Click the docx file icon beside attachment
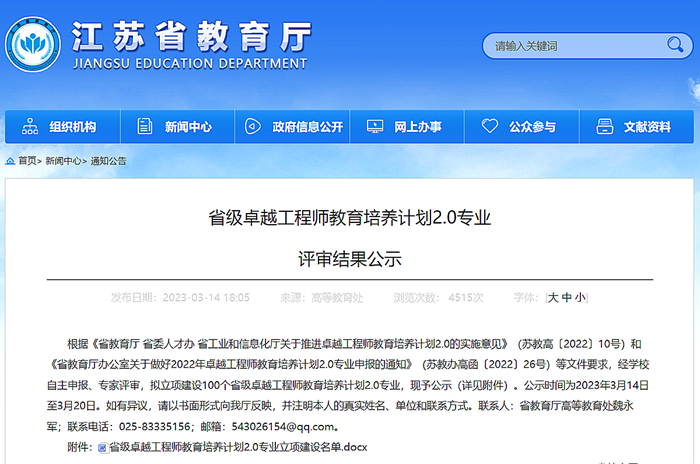The image size is (700, 464). pos(102,448)
